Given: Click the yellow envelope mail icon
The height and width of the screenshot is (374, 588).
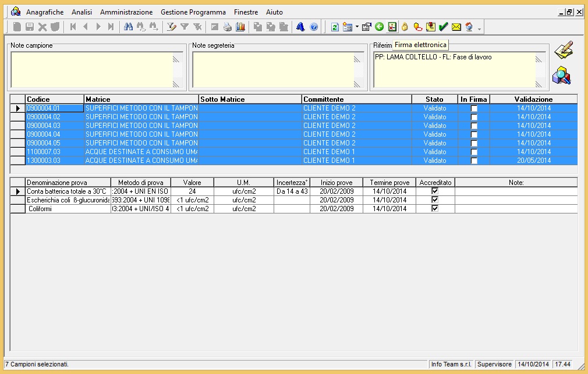Looking at the screenshot, I should click(456, 27).
